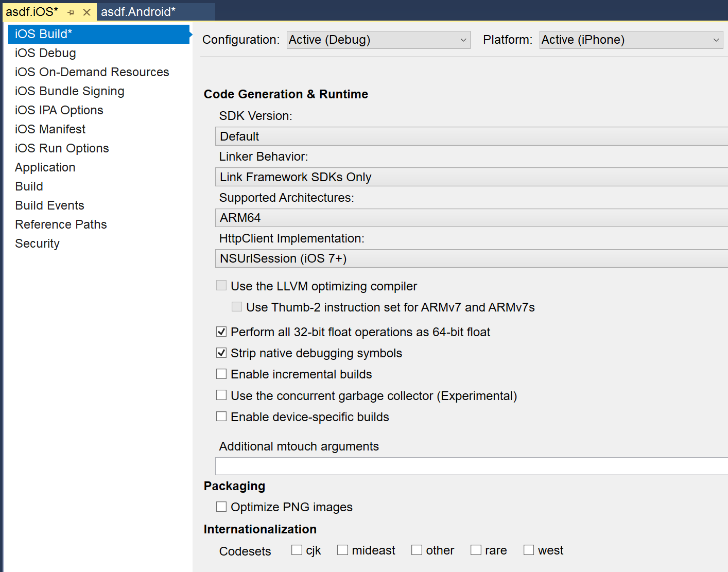The height and width of the screenshot is (572, 728).
Task: Open the Platform dropdown
Action: [631, 40]
